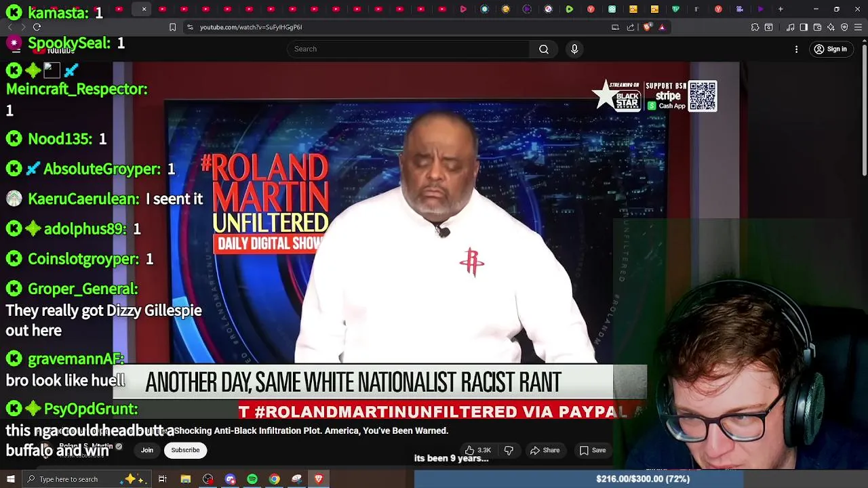
Task: Open File Explorer from the taskbar
Action: pyautogui.click(x=185, y=479)
